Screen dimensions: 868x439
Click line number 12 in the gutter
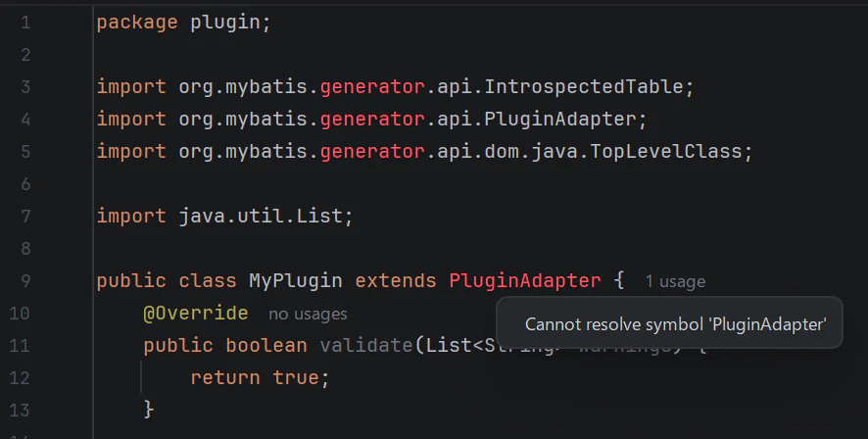[20, 377]
